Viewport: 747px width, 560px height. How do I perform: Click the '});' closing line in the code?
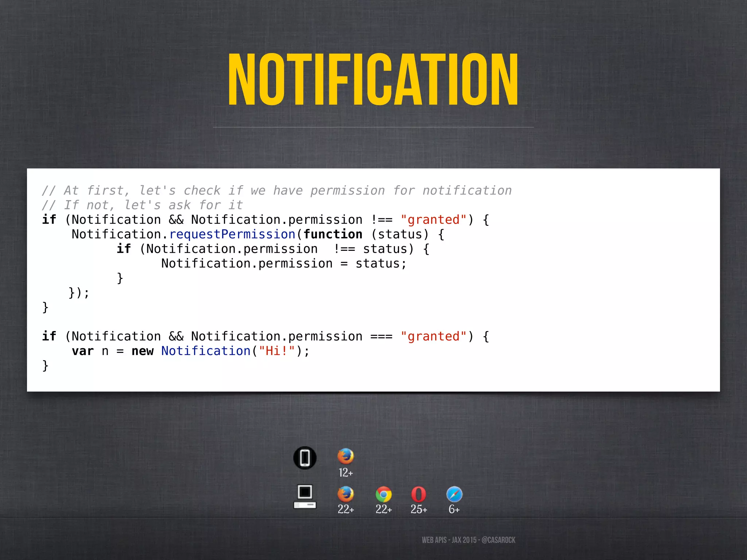[x=79, y=292]
